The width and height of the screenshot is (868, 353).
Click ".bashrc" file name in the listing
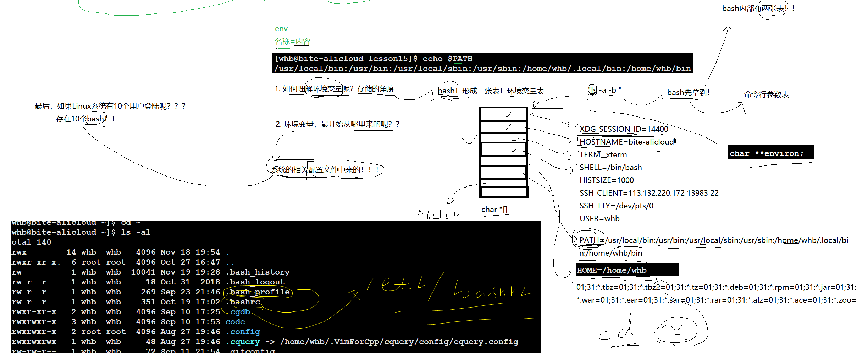(243, 302)
